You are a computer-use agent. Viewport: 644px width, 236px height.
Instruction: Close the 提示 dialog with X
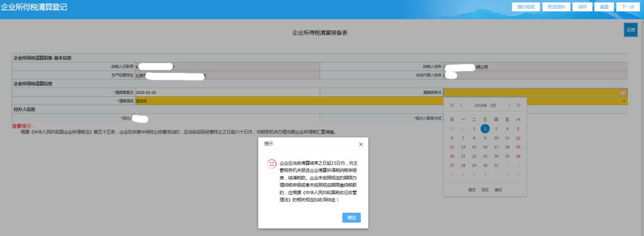(361, 144)
